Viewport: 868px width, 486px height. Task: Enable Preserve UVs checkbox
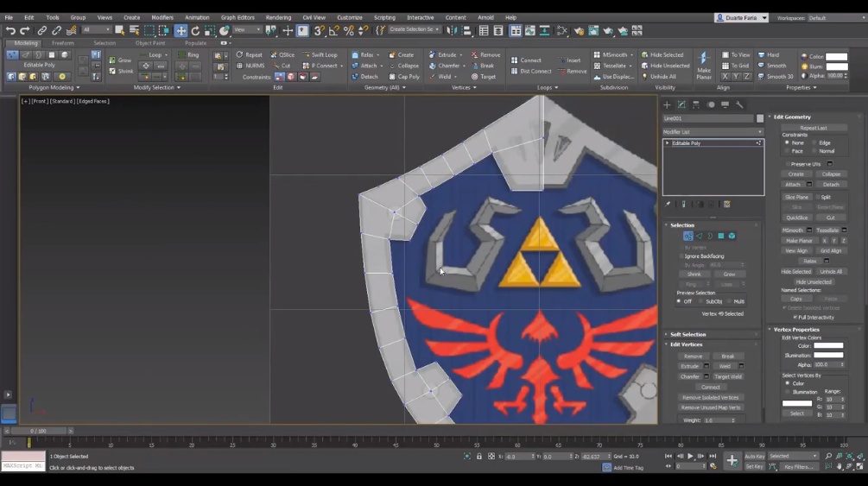[x=787, y=164]
